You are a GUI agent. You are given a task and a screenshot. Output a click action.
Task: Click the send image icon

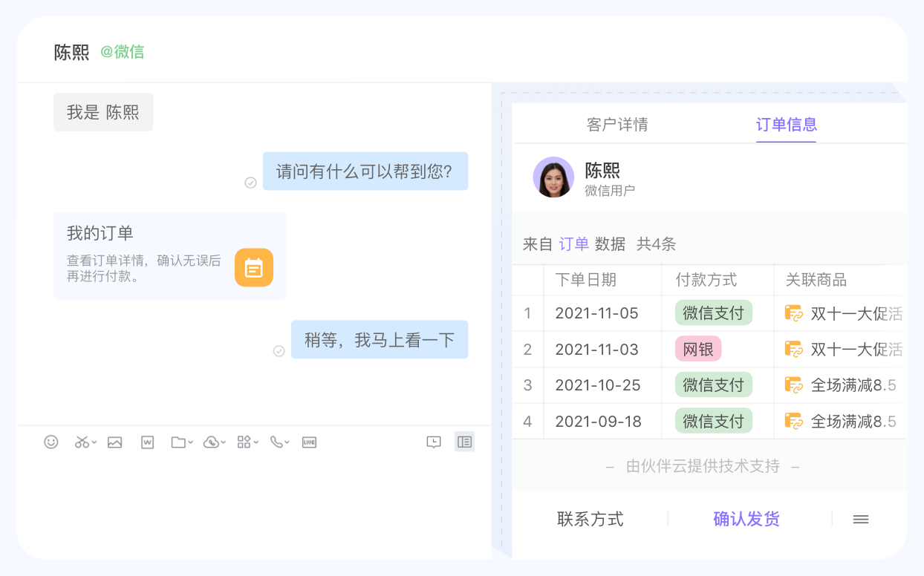coord(114,442)
